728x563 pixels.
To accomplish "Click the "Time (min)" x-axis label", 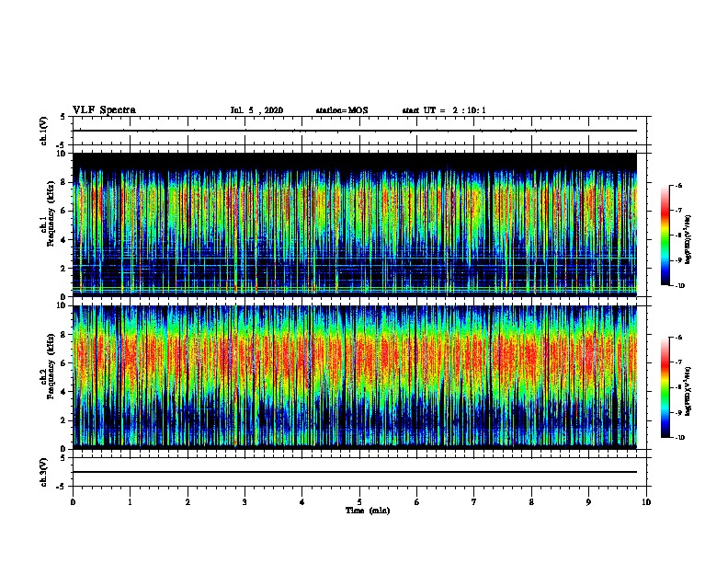I will pos(368,511).
